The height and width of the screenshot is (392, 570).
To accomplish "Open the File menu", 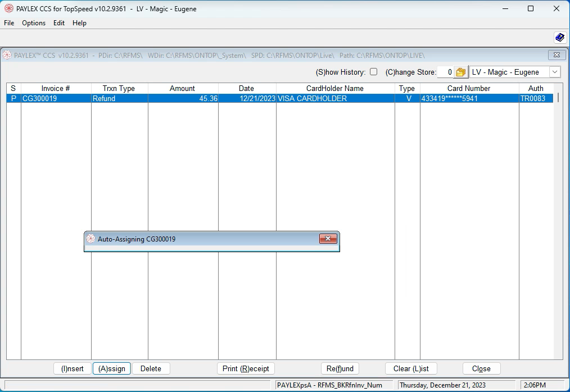I will pyautogui.click(x=9, y=23).
